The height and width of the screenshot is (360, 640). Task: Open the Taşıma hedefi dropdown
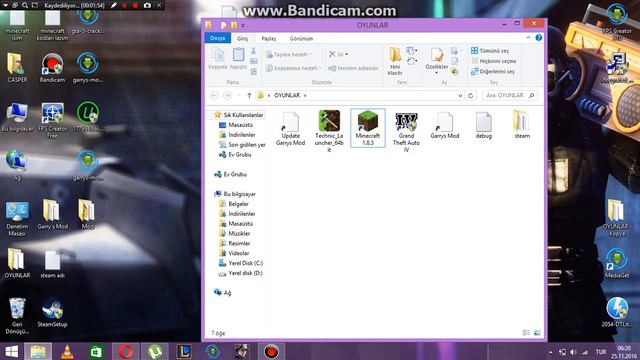(289, 54)
